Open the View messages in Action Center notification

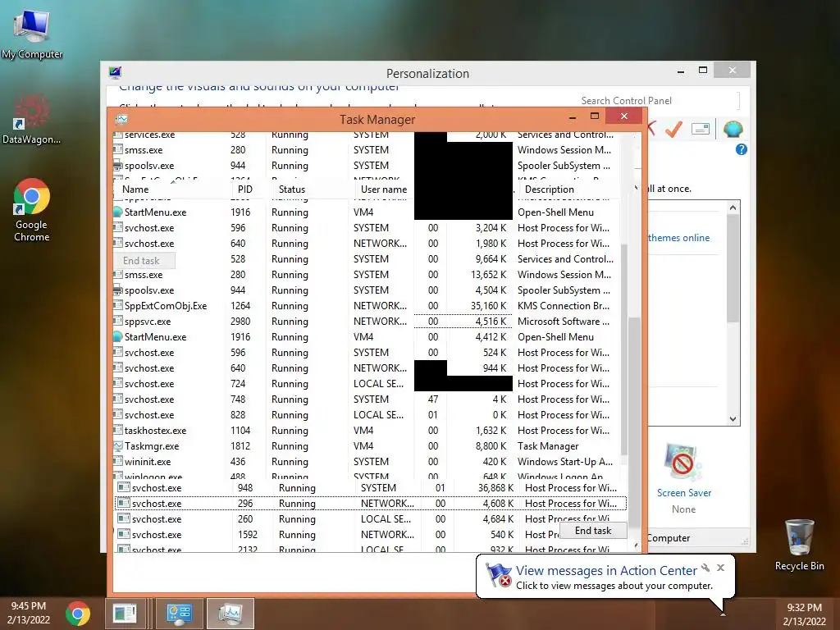(606, 571)
